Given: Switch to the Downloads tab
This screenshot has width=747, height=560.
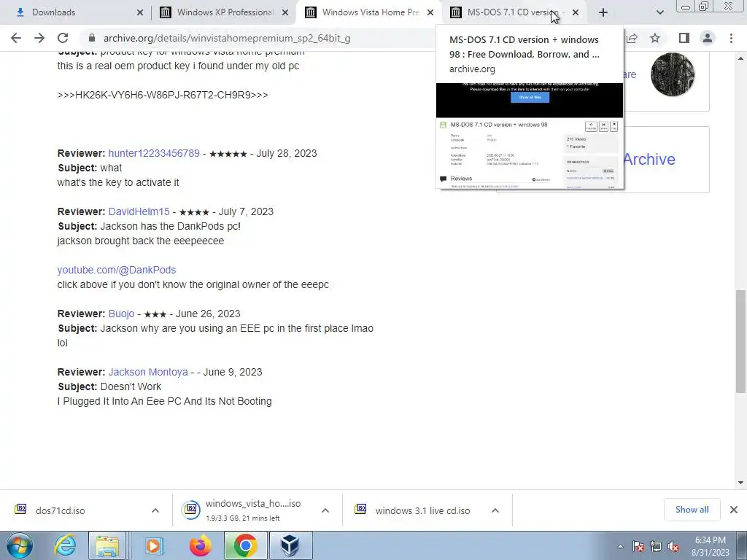Looking at the screenshot, I should coord(76,12).
